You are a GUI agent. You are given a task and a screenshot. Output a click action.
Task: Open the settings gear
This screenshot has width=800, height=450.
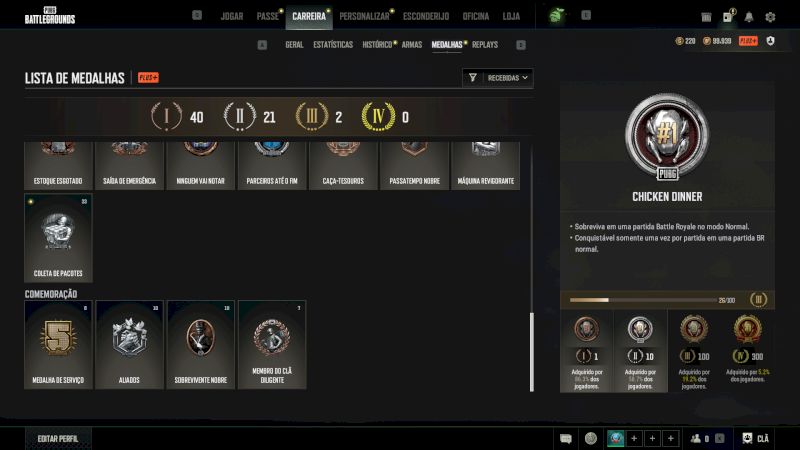770,17
